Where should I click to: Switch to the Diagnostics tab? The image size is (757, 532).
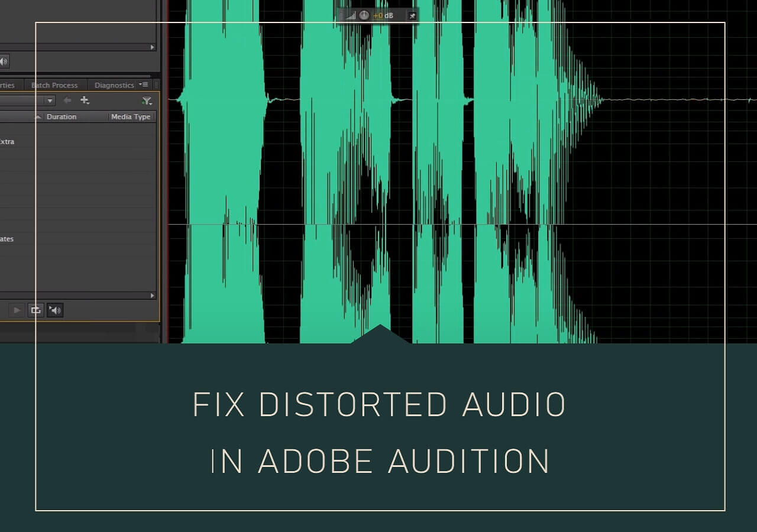click(114, 85)
